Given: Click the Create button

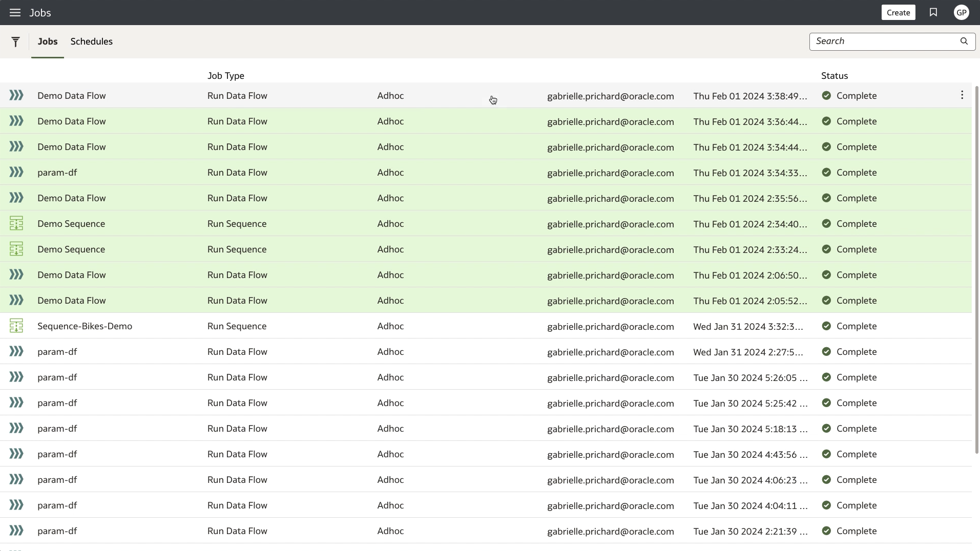Looking at the screenshot, I should tap(898, 12).
